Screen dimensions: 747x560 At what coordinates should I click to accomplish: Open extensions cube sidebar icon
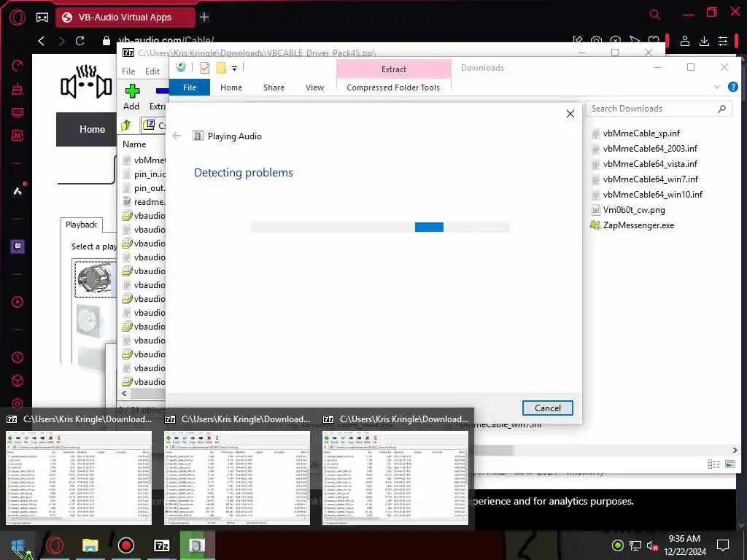(18, 381)
